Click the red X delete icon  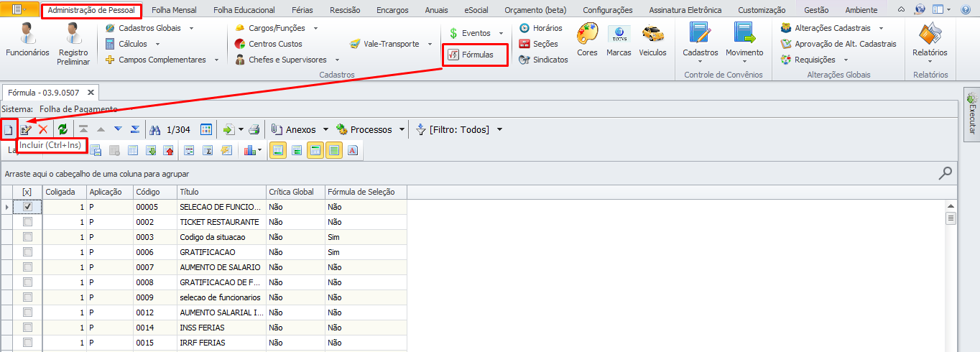(43, 129)
